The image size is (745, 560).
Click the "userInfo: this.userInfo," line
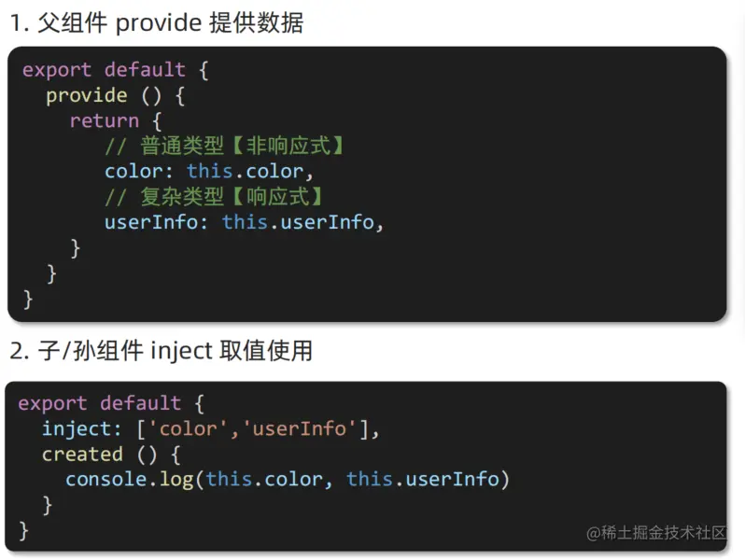click(x=244, y=222)
